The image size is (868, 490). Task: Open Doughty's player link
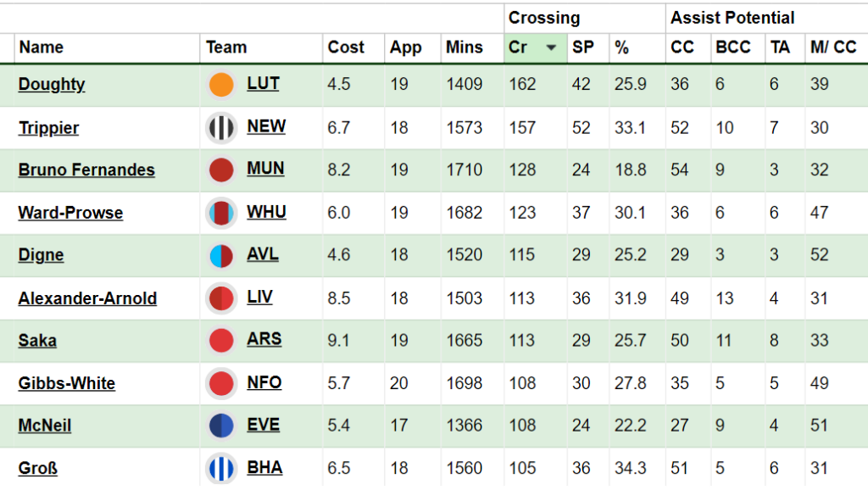click(52, 84)
